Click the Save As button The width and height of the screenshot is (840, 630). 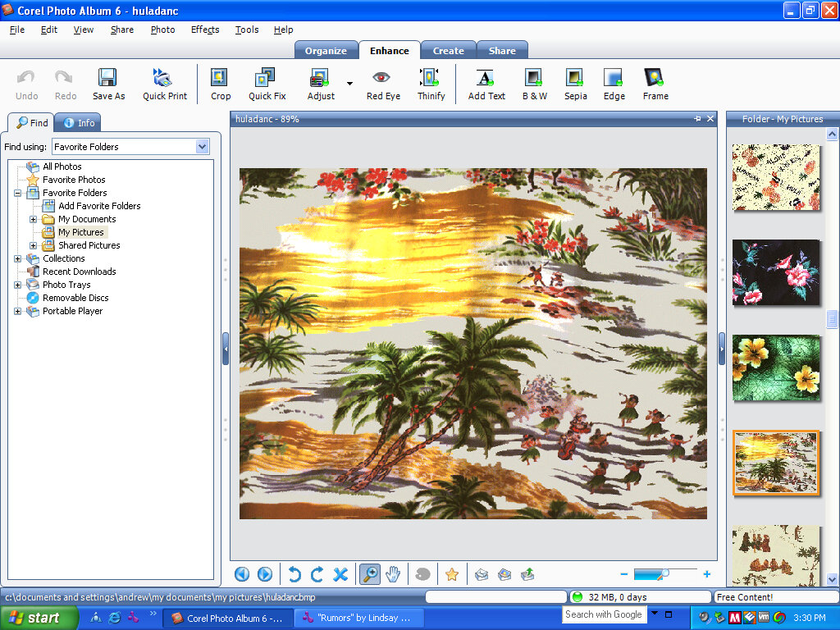[x=108, y=84]
